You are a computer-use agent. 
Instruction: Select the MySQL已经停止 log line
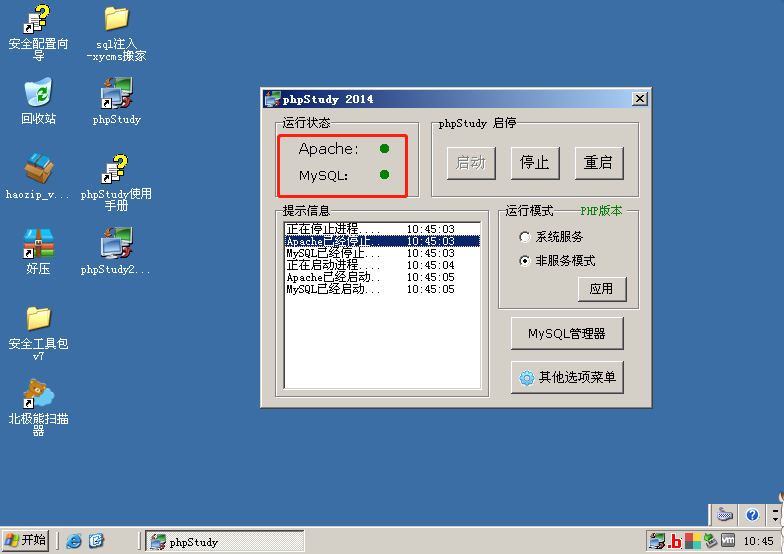pyautogui.click(x=382, y=253)
